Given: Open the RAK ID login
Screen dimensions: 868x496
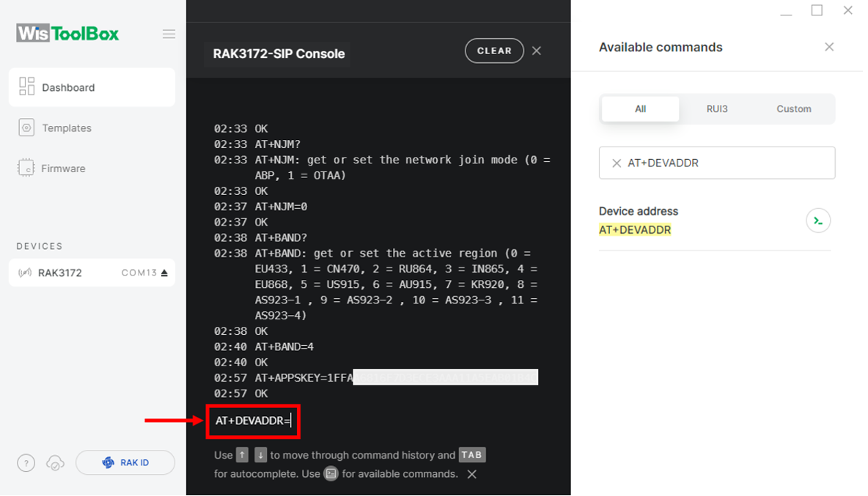Looking at the screenshot, I should coord(125,462).
